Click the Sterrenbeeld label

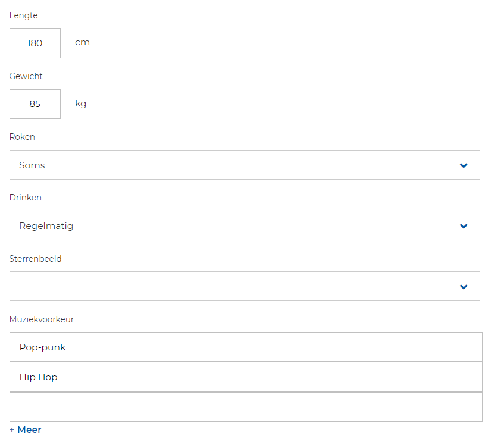(35, 258)
